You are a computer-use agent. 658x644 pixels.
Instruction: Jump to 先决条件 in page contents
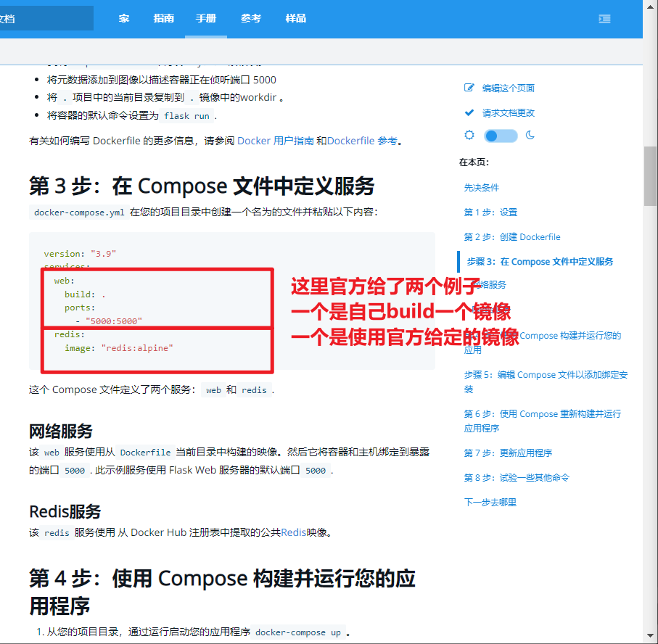482,187
